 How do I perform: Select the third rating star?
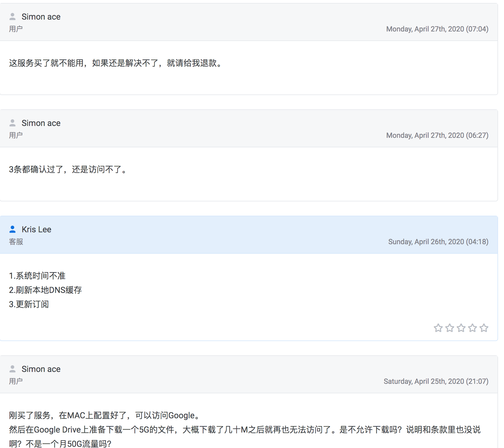point(461,328)
